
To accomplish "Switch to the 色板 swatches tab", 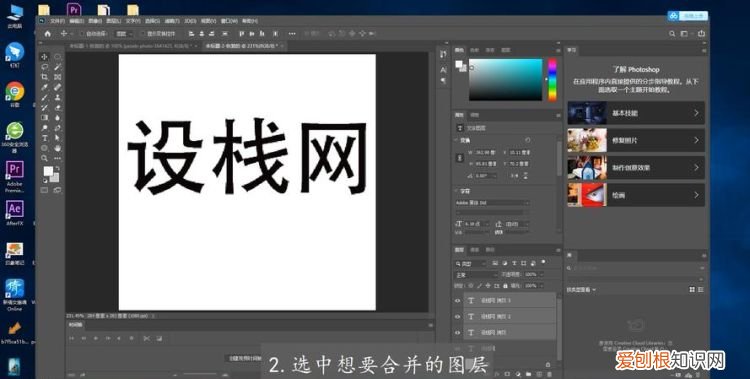I will 474,50.
